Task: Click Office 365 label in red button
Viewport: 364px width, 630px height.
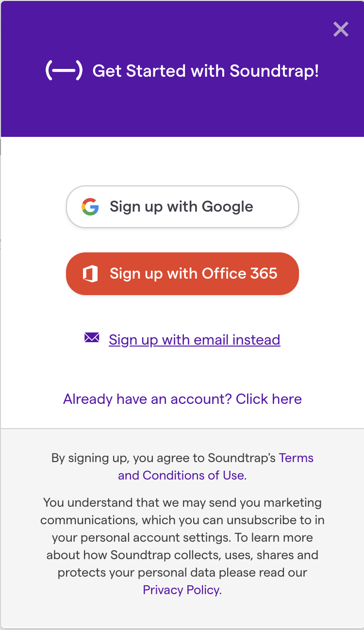Action: pyautogui.click(x=240, y=274)
